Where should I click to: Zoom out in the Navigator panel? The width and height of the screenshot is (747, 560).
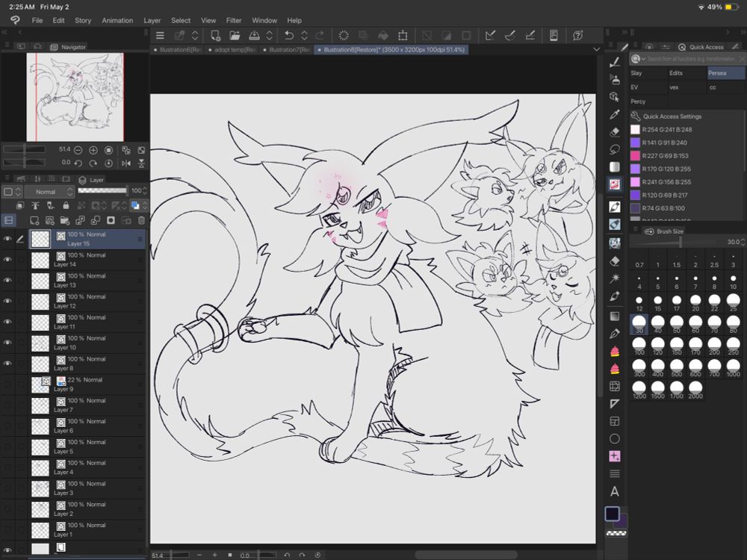tap(78, 150)
